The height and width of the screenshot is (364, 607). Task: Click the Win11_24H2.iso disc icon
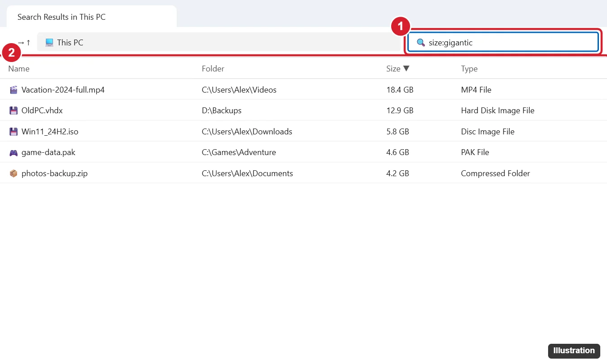pyautogui.click(x=13, y=132)
